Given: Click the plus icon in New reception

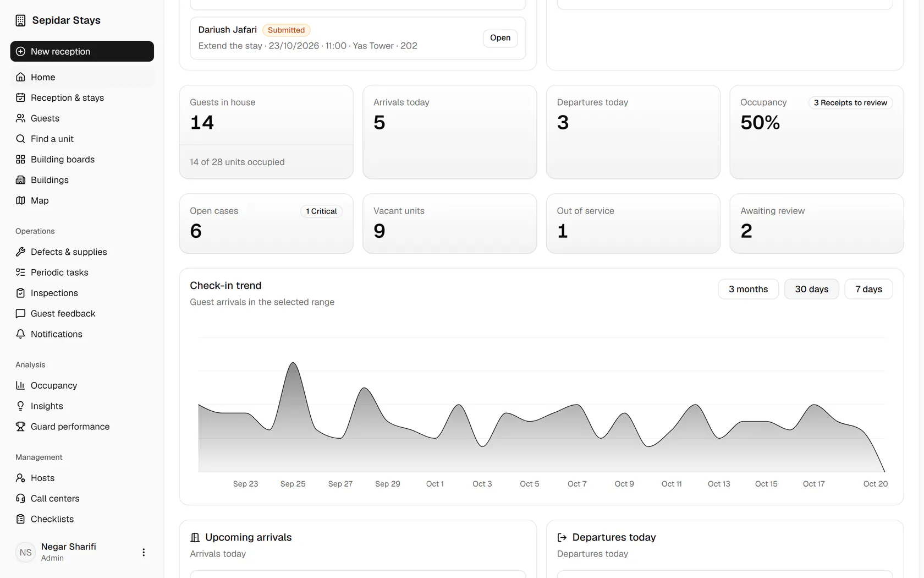Looking at the screenshot, I should tap(20, 51).
